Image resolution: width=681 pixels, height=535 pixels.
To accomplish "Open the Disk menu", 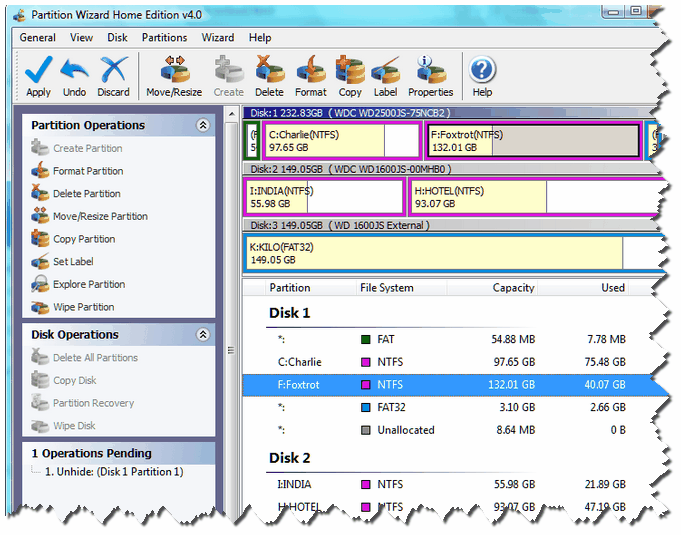I will pos(117,38).
